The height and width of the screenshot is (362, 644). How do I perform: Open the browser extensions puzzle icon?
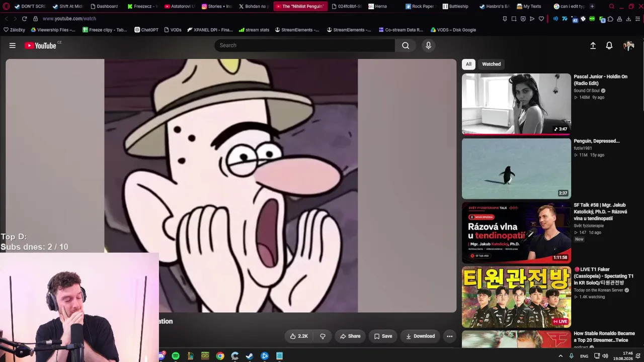tap(610, 19)
